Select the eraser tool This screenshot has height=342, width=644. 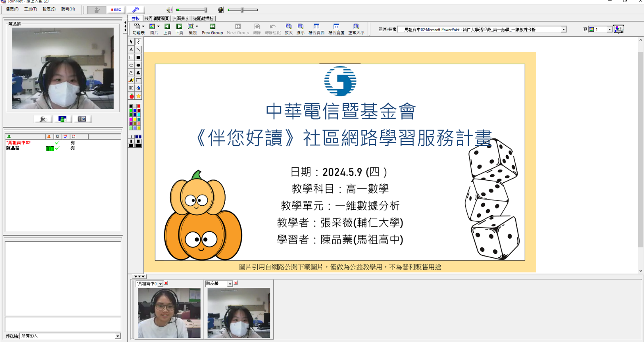139,88
